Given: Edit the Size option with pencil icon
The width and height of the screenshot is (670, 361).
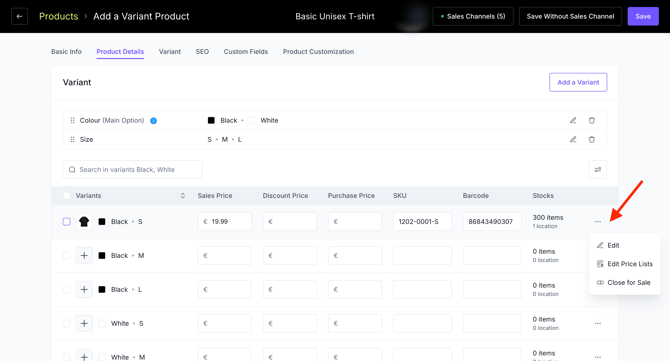Looking at the screenshot, I should click(573, 139).
